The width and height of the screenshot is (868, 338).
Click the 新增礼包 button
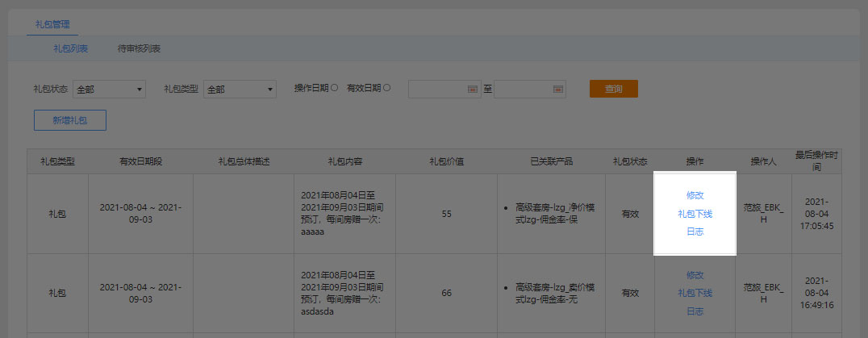tap(70, 120)
